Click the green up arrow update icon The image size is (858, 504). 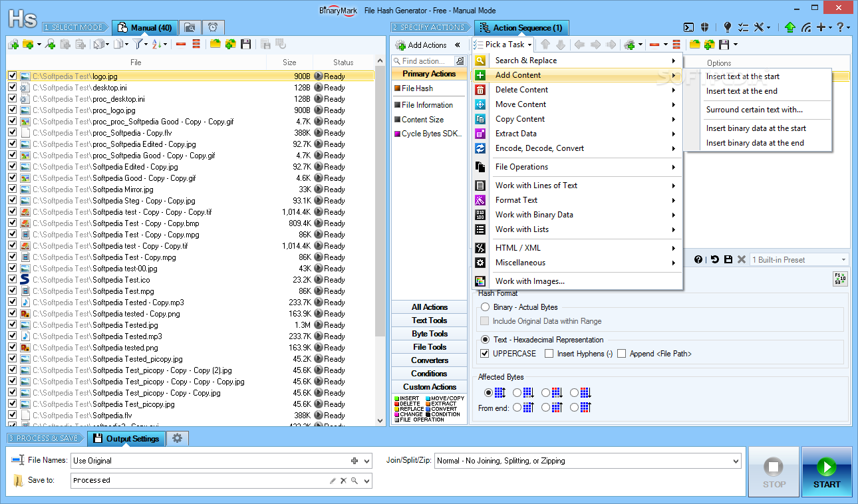coord(789,28)
